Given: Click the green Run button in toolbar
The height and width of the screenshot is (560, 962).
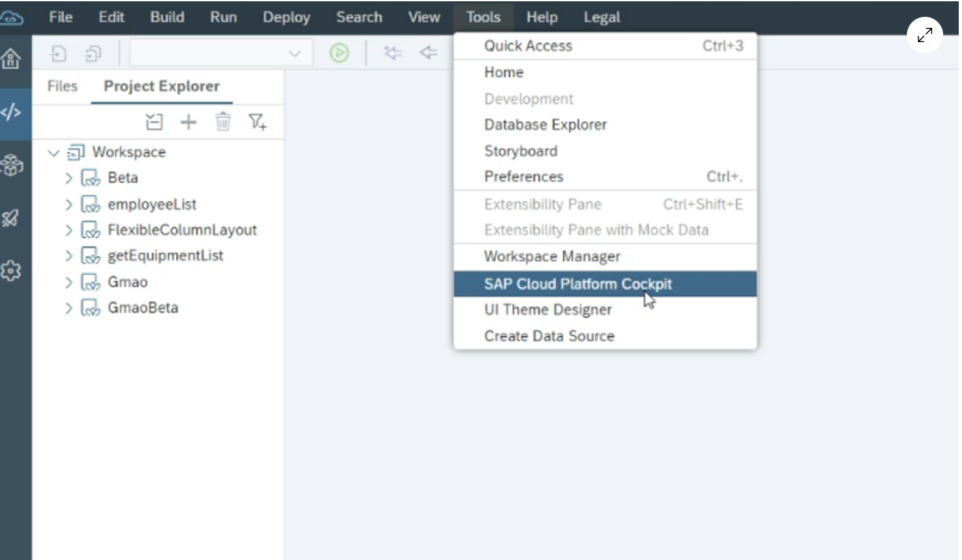Looking at the screenshot, I should click(x=339, y=52).
